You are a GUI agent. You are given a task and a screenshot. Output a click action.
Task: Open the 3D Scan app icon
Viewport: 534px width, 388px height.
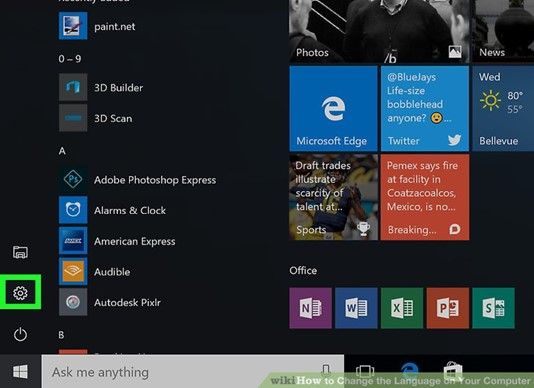pos(73,118)
